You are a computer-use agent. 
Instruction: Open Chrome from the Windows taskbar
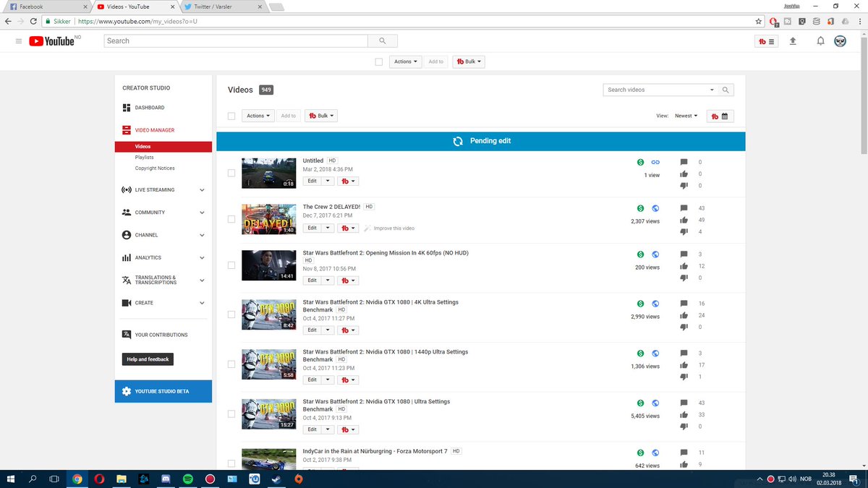[77, 479]
